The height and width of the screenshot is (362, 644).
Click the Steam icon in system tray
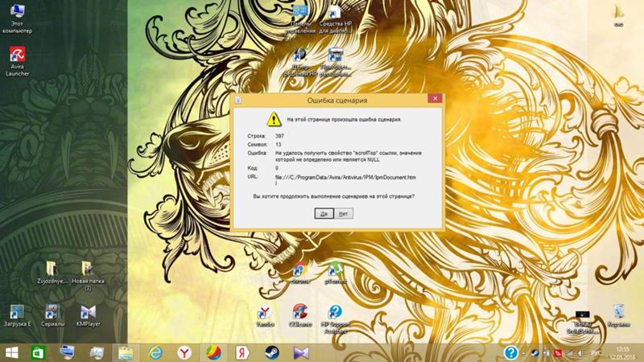(x=535, y=352)
